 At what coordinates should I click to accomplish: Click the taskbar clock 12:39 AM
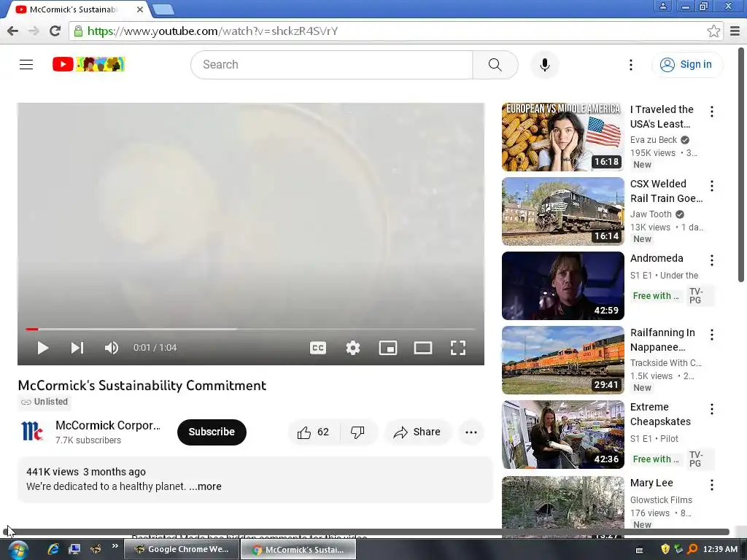720,549
